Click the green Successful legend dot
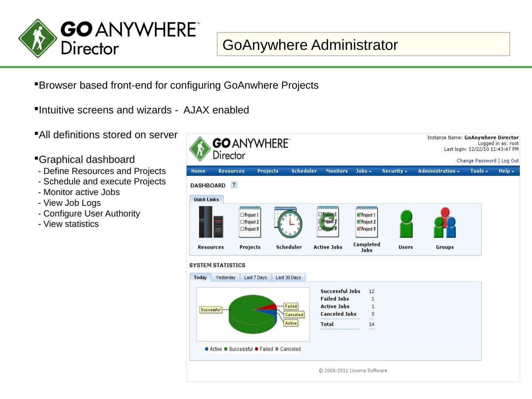 click(x=226, y=349)
